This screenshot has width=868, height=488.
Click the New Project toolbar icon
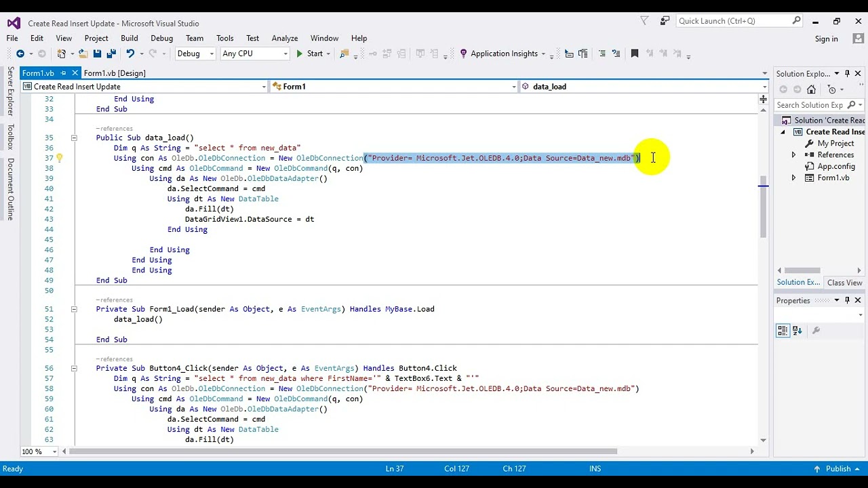pos(62,54)
